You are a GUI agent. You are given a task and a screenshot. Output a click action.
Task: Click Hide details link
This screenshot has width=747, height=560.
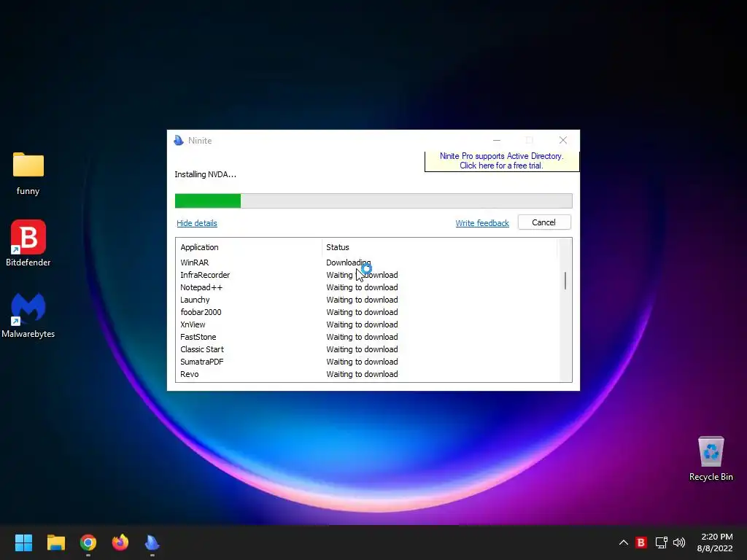coord(197,223)
